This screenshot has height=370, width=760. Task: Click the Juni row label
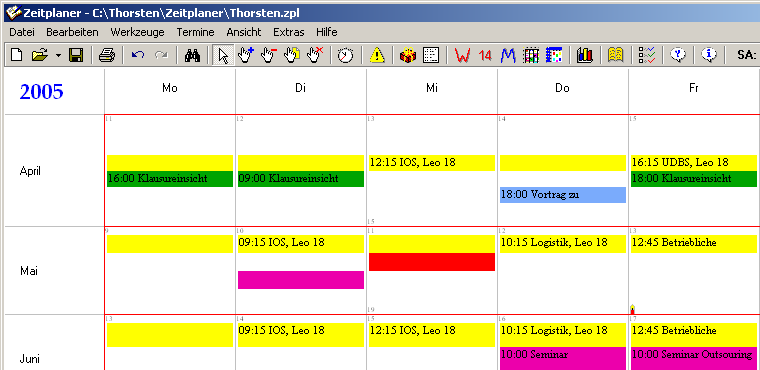pyautogui.click(x=30, y=359)
